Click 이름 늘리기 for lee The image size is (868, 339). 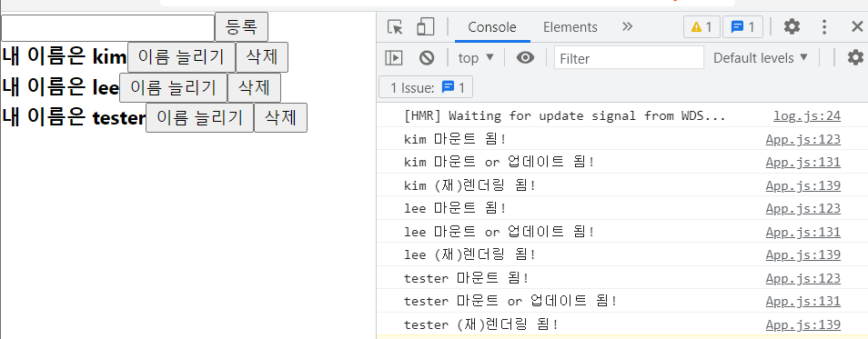click(x=173, y=87)
